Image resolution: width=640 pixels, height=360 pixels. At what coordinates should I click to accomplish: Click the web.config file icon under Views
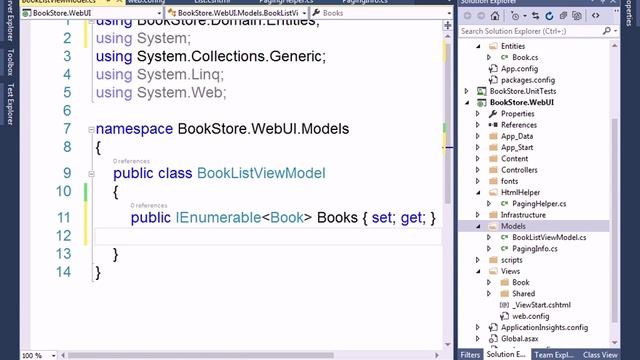pos(504,316)
